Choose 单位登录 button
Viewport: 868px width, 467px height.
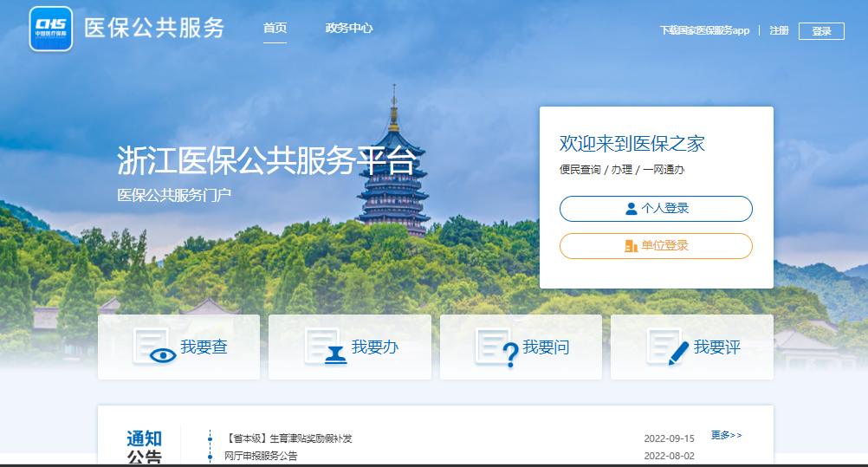[656, 246]
